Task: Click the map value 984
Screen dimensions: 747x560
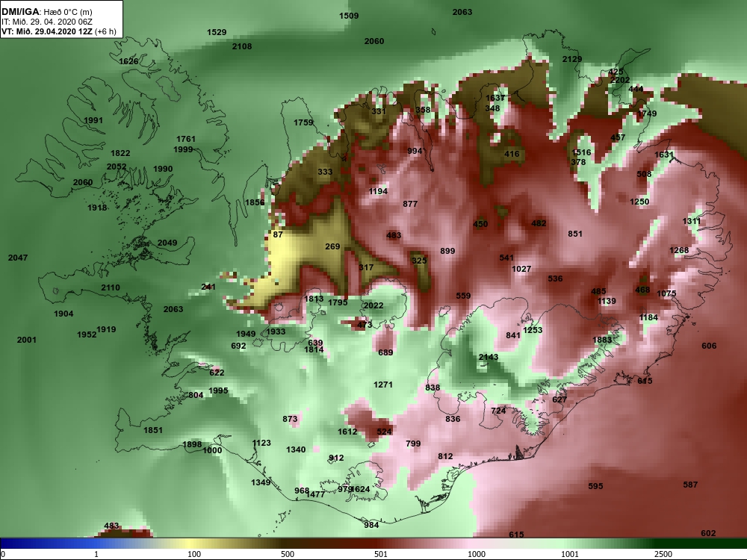Action: [x=371, y=525]
